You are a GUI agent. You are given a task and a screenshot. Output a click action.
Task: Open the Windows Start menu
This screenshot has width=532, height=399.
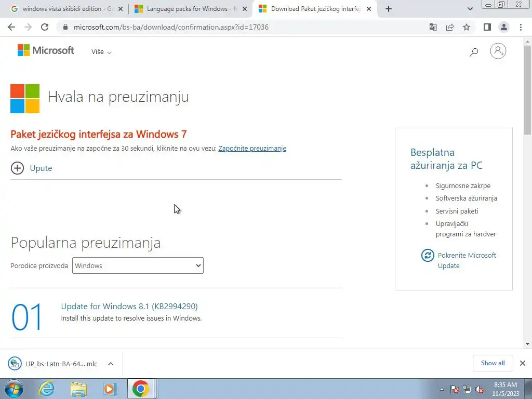[14, 389]
